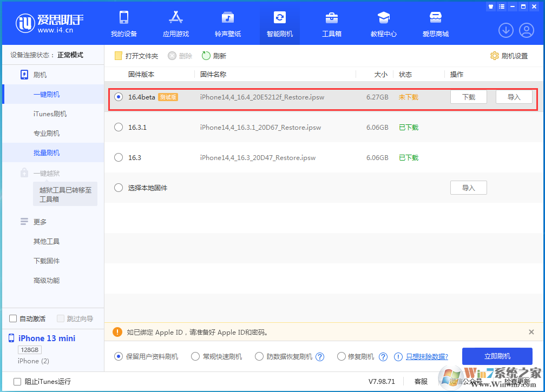This screenshot has height=392, width=545.
Task: Open the 只想抹除数据 link
Action: pos(425,356)
